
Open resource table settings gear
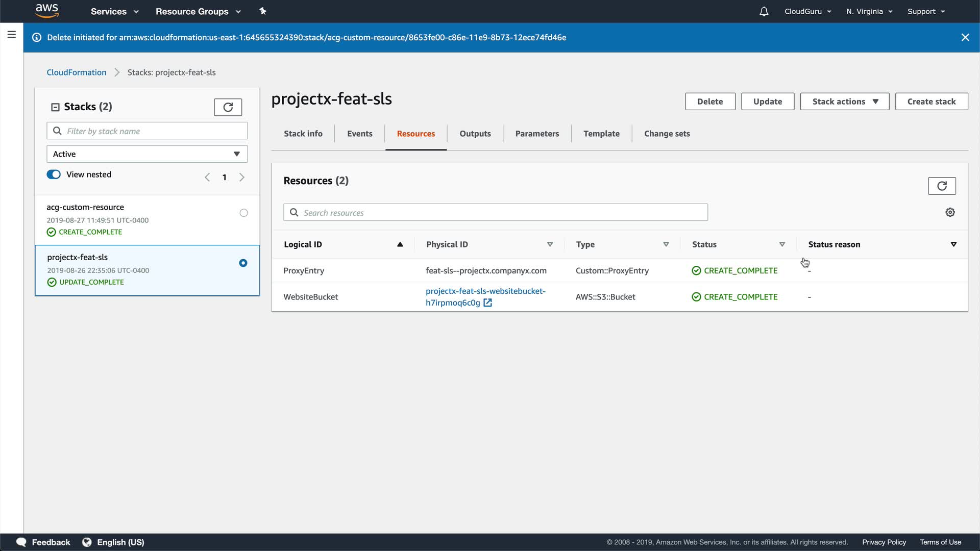(950, 212)
